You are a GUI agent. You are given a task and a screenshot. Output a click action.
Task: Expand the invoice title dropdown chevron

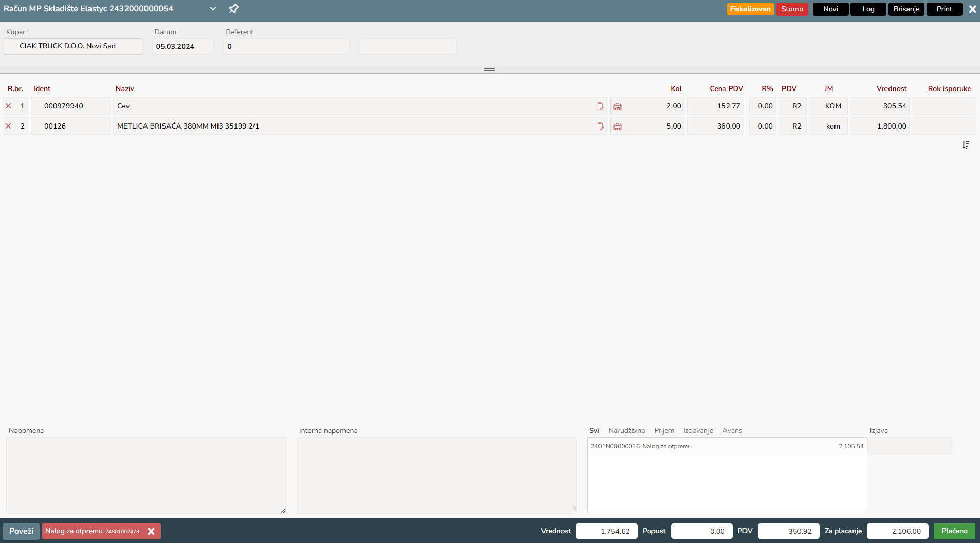pyautogui.click(x=213, y=9)
